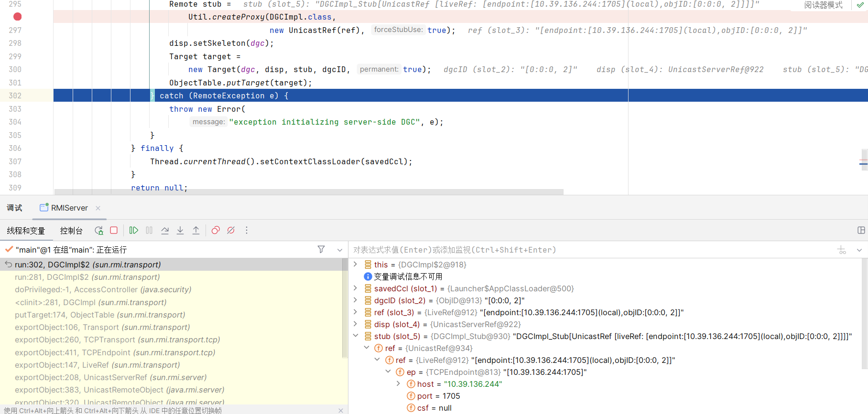Open more debug actions menu
Image resolution: width=868 pixels, height=414 pixels.
click(247, 230)
